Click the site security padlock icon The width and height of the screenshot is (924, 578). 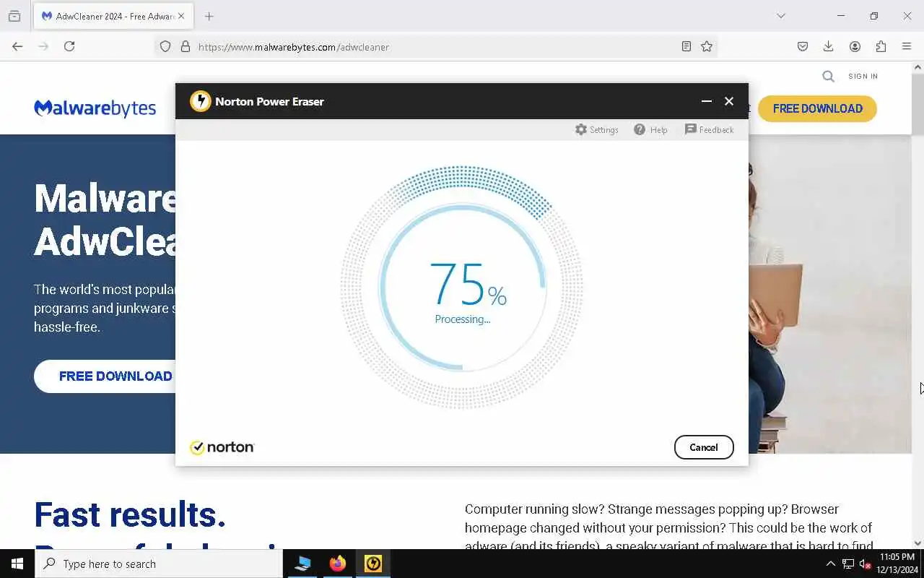(186, 46)
